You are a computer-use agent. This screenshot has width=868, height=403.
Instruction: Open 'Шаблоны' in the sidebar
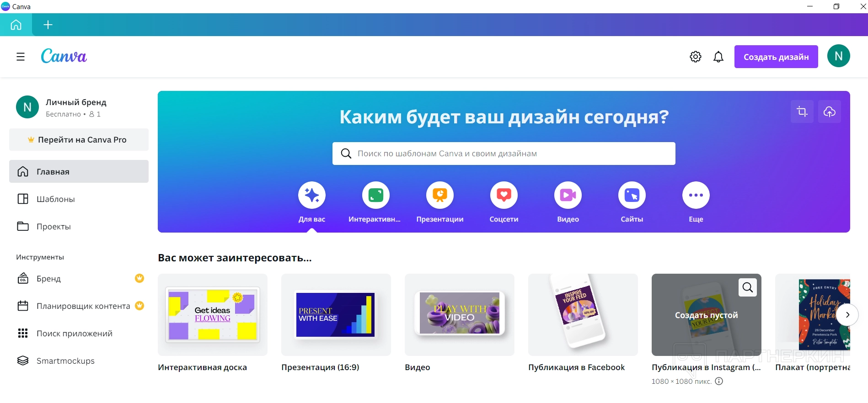coord(79,199)
